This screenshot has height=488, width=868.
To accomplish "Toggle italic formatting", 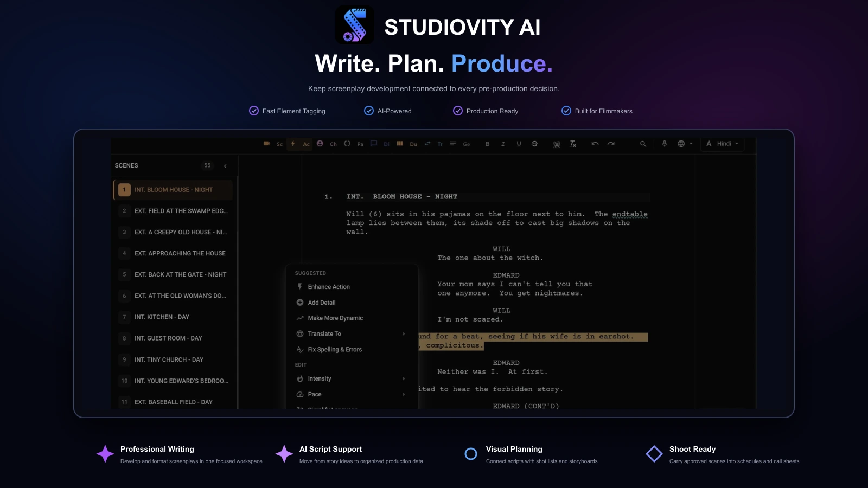I will (503, 144).
